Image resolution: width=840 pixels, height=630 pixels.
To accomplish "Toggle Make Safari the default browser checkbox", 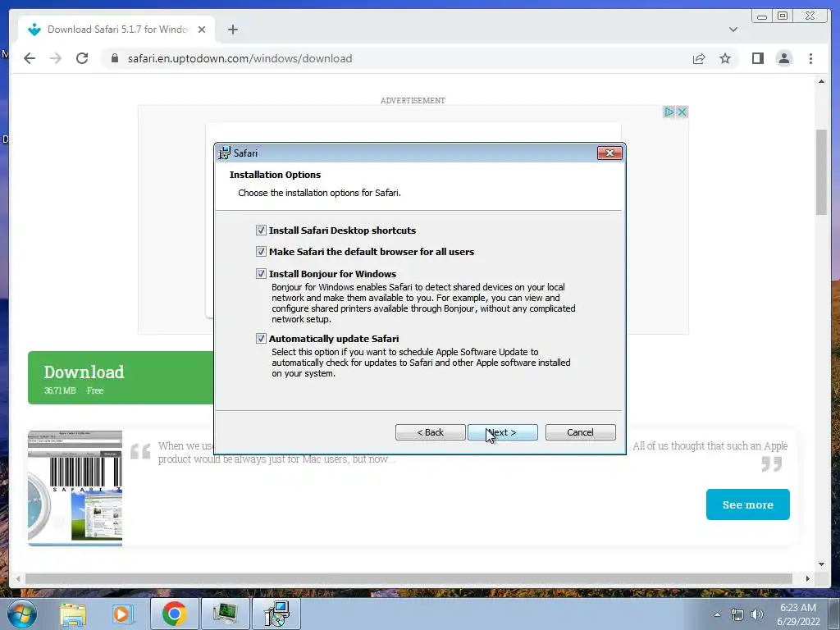I will 261,252.
